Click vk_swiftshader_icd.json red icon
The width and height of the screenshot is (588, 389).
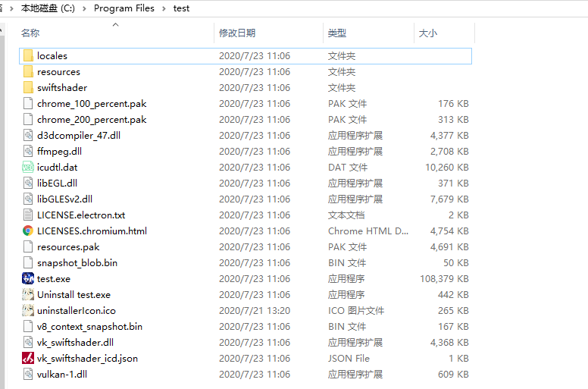28,359
